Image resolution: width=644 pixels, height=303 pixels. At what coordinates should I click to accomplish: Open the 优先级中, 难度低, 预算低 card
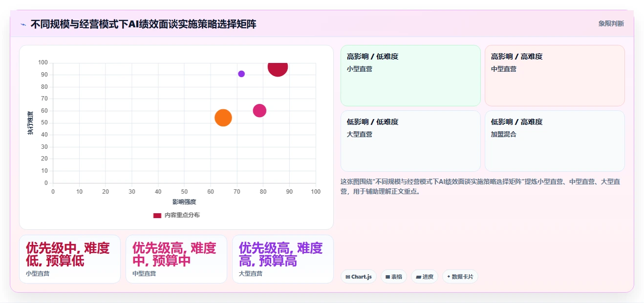(70, 259)
